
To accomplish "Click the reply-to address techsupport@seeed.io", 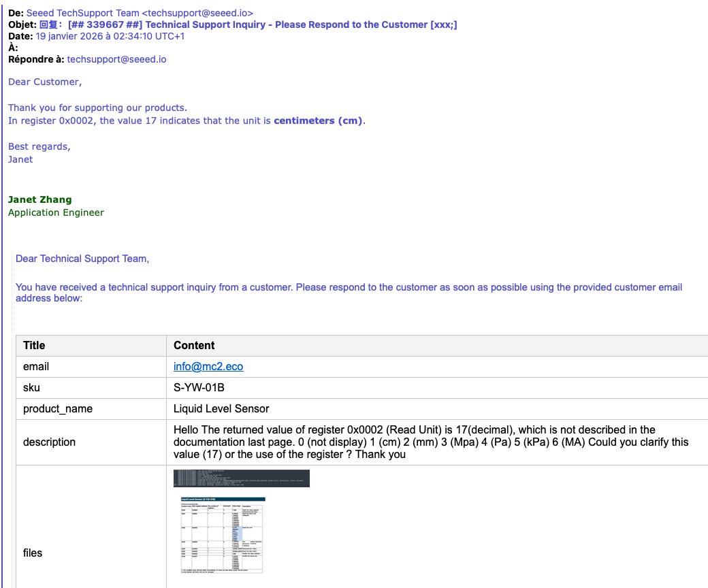I will [x=116, y=60].
